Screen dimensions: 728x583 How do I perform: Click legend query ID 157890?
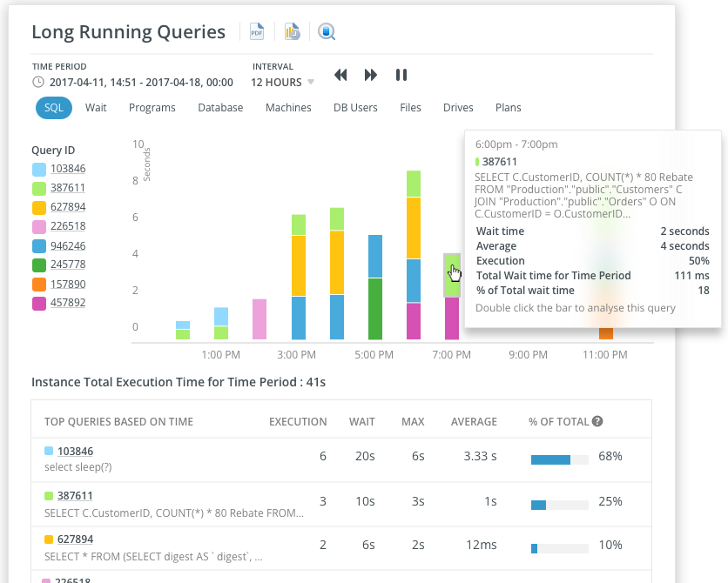(68, 284)
